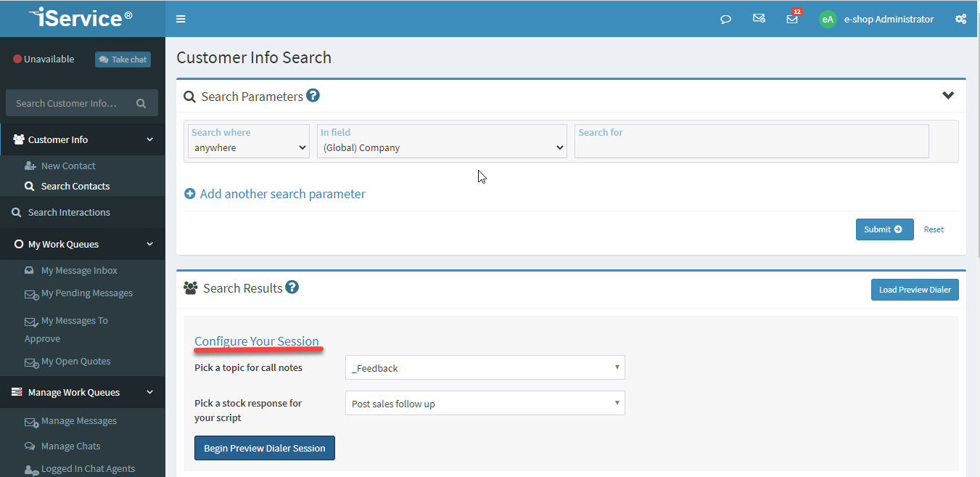
Task: Click the sidebar search magnifier icon
Action: (141, 103)
